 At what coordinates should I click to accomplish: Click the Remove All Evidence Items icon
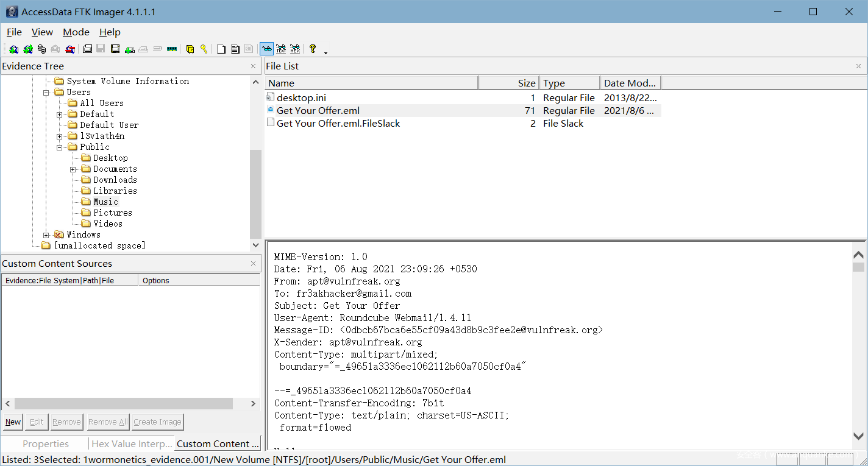coord(70,49)
